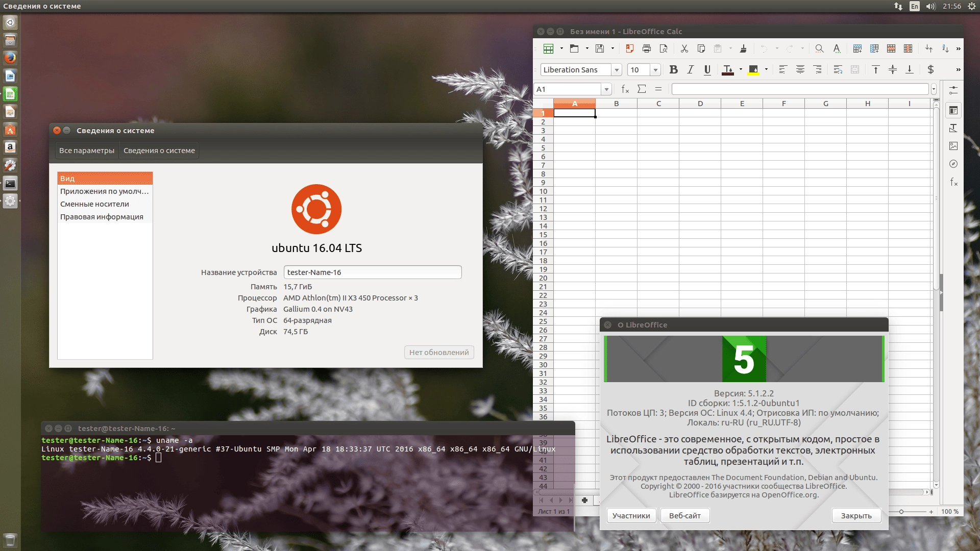Viewport: 980px width, 551px height.
Task: Open Save dropdown arrow in Calc toolbar
Action: coord(612,48)
